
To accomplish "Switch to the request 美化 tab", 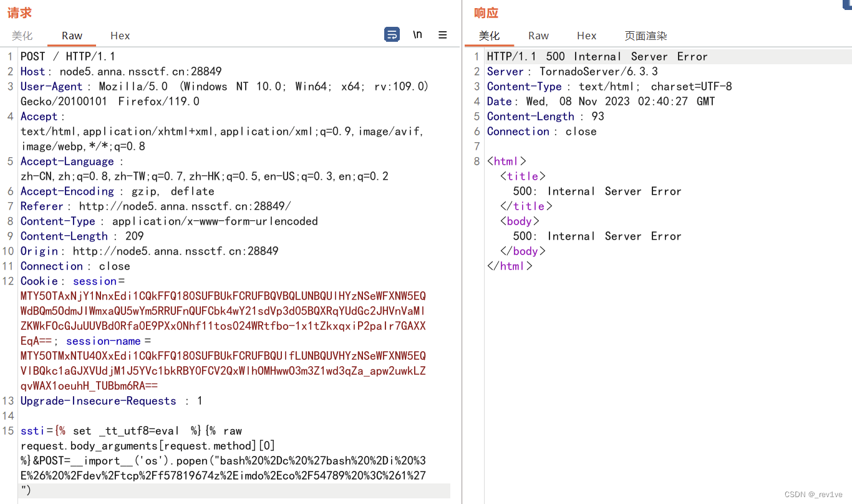I will point(22,36).
